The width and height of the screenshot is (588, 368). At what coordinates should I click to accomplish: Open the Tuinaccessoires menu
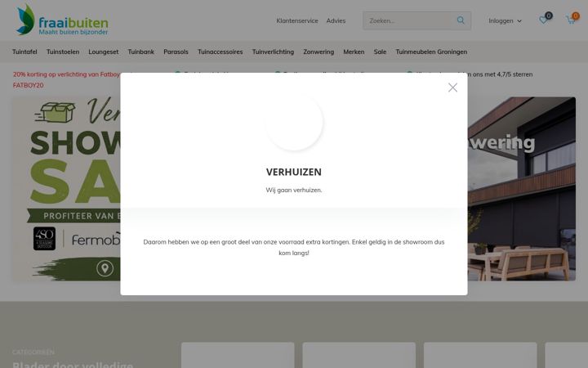tap(220, 52)
